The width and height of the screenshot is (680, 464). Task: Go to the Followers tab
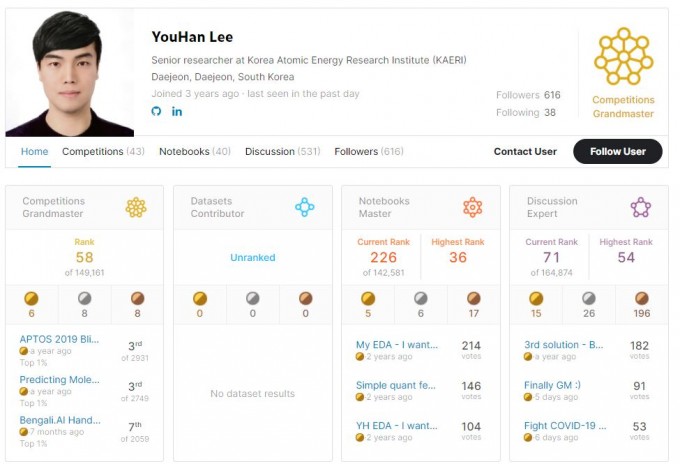tap(368, 152)
